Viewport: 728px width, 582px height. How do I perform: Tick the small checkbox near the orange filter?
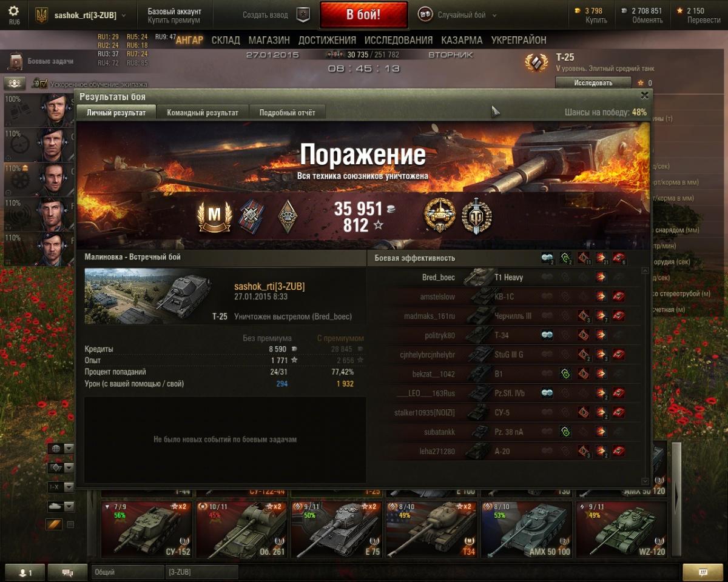coord(70,524)
